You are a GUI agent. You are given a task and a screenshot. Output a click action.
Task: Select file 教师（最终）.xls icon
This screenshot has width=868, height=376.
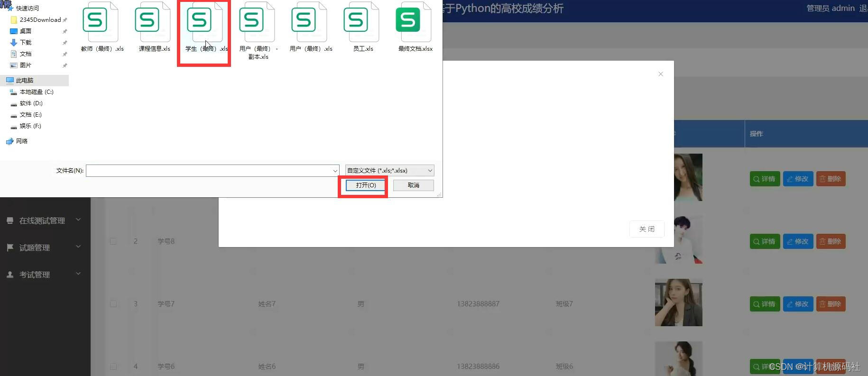[x=100, y=23]
